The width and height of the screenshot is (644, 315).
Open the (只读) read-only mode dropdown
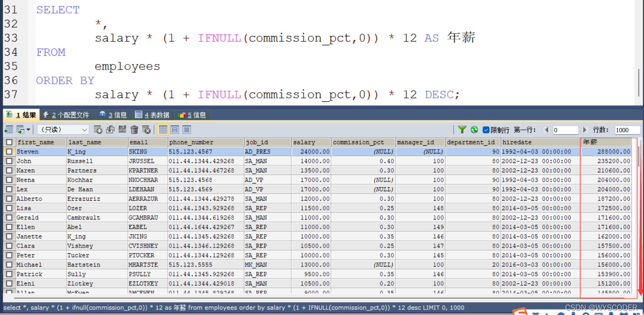(x=63, y=130)
